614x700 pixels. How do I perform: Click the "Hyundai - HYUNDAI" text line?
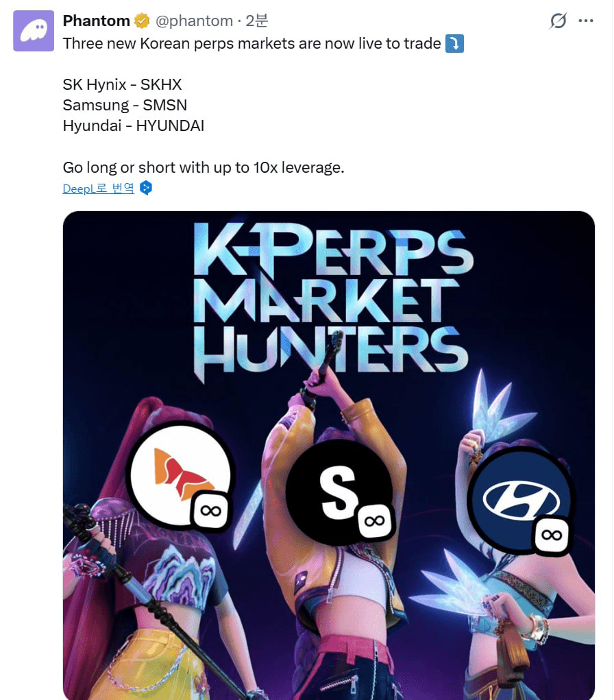[x=133, y=125]
